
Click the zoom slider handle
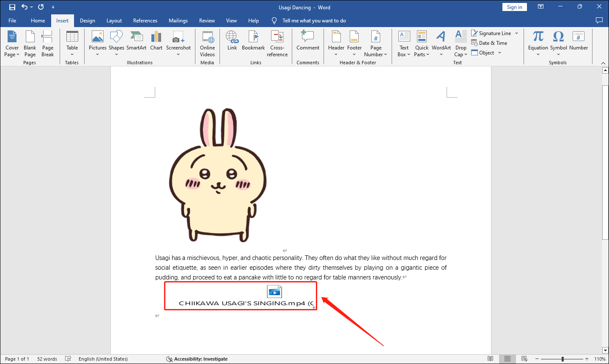(x=562, y=359)
